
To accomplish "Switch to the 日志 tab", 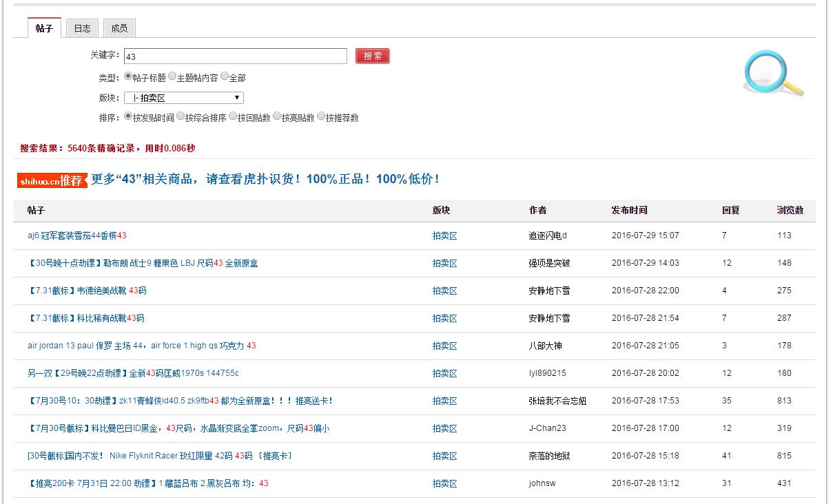I will coord(82,28).
